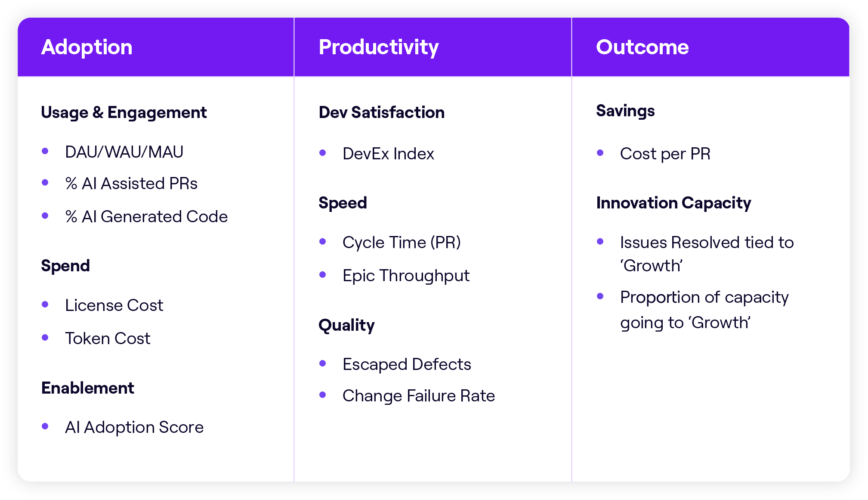Screen dimensions: 868x500
Task: Select the License Cost metric
Action: [114, 305]
